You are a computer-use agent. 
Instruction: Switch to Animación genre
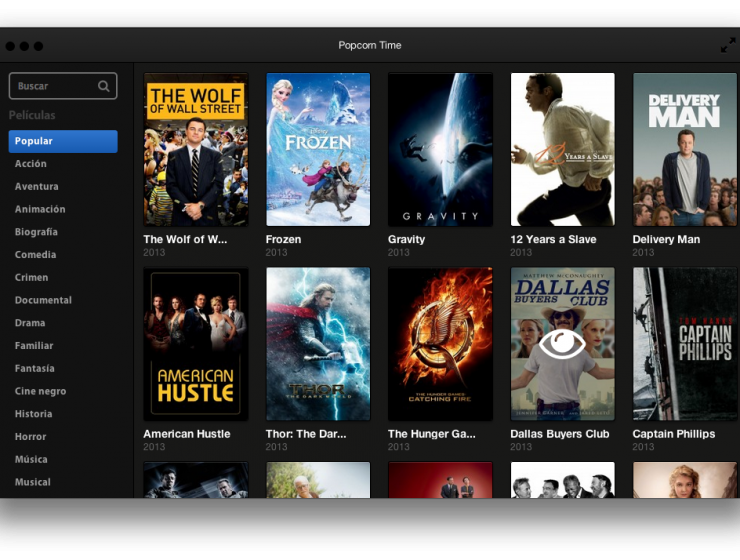[40, 210]
